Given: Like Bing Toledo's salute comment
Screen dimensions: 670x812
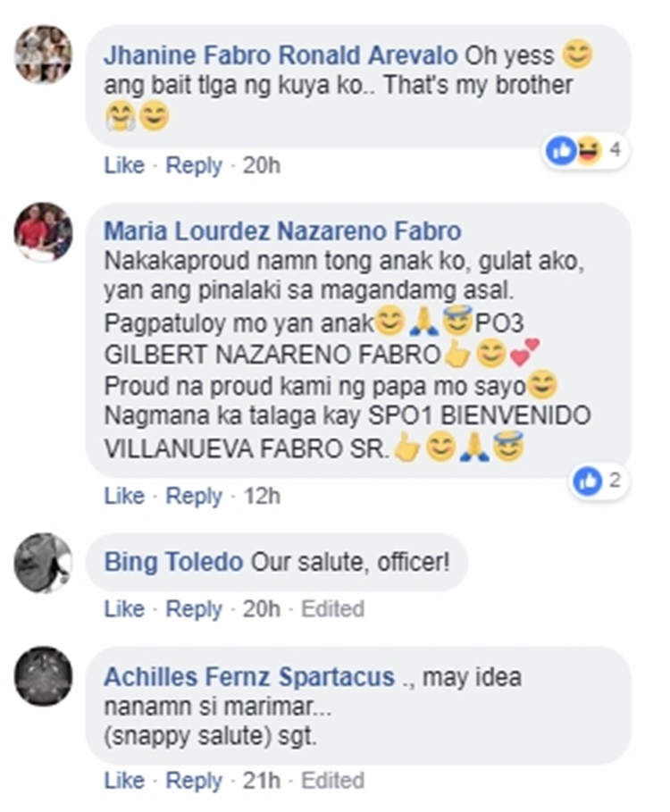Looking at the screenshot, I should click(x=124, y=609).
